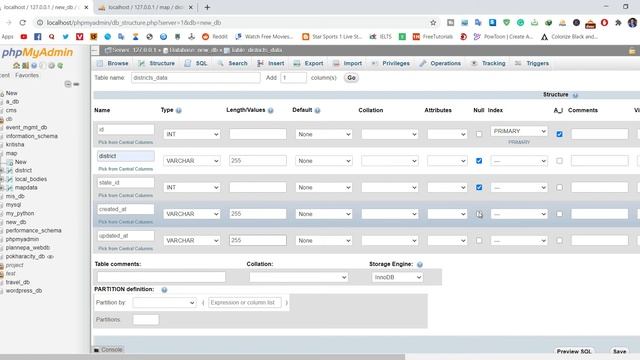Click the log out icon beside home

click(x=25, y=65)
